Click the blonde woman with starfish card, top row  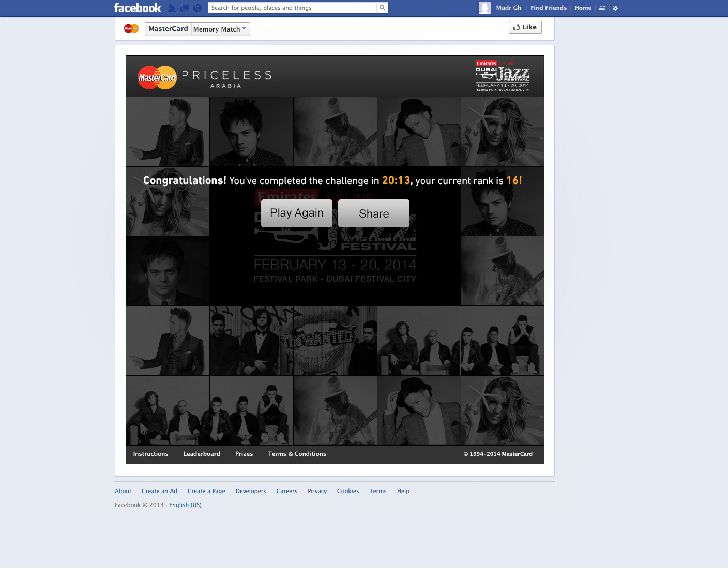(x=502, y=132)
